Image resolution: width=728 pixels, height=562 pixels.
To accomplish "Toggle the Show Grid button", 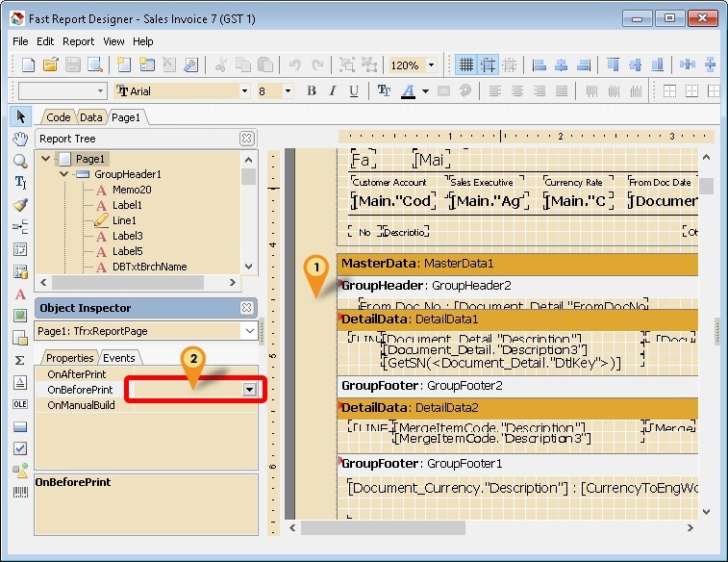I will point(465,64).
